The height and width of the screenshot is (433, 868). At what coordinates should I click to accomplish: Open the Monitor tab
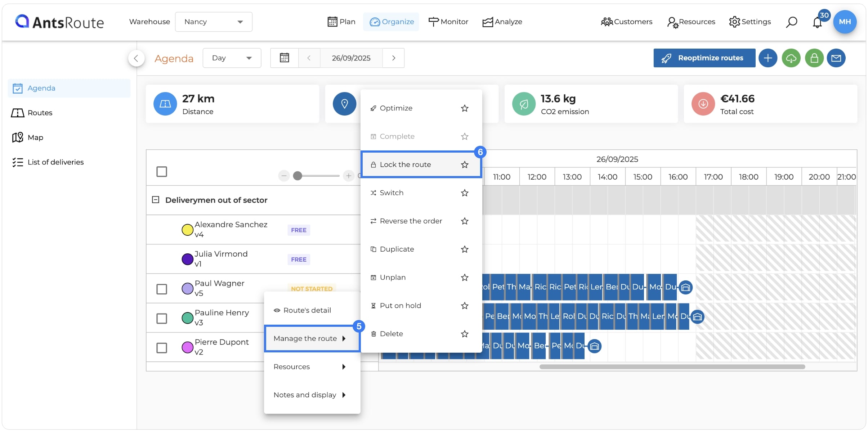point(448,22)
